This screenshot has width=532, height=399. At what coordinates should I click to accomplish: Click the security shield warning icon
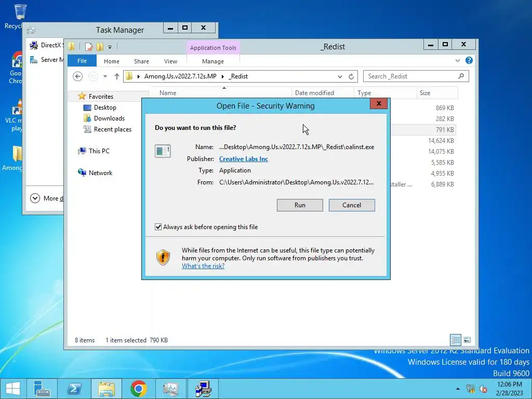(163, 257)
